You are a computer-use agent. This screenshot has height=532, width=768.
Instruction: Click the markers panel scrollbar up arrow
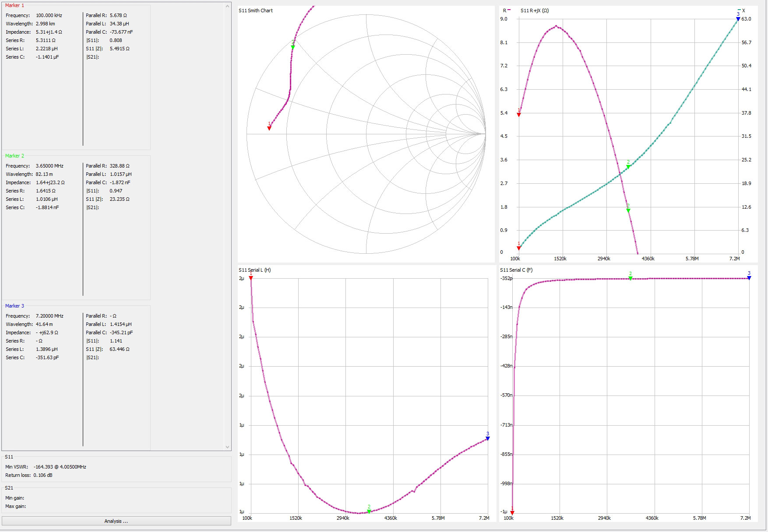[x=227, y=6]
